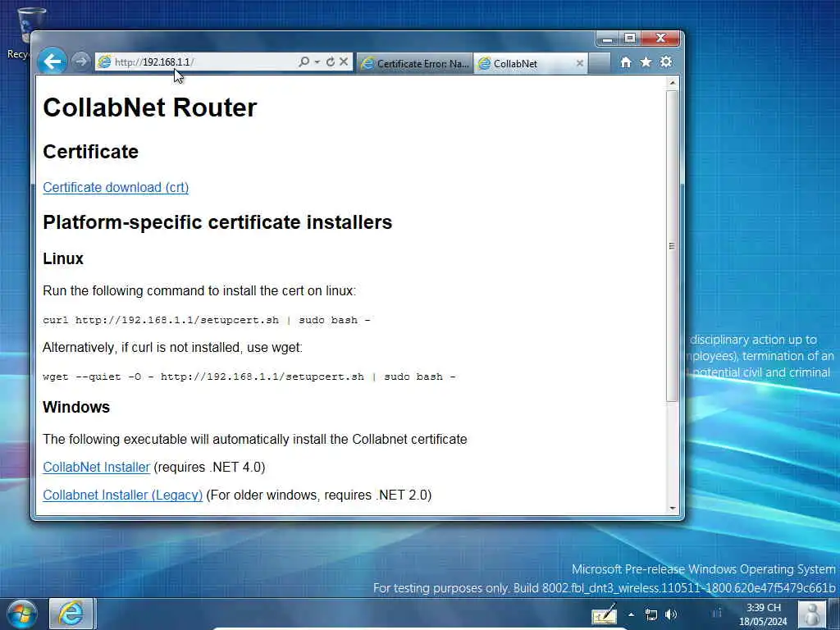Go back with the browser Back arrow
Viewport: 840px width, 630px height.
click(x=52, y=62)
